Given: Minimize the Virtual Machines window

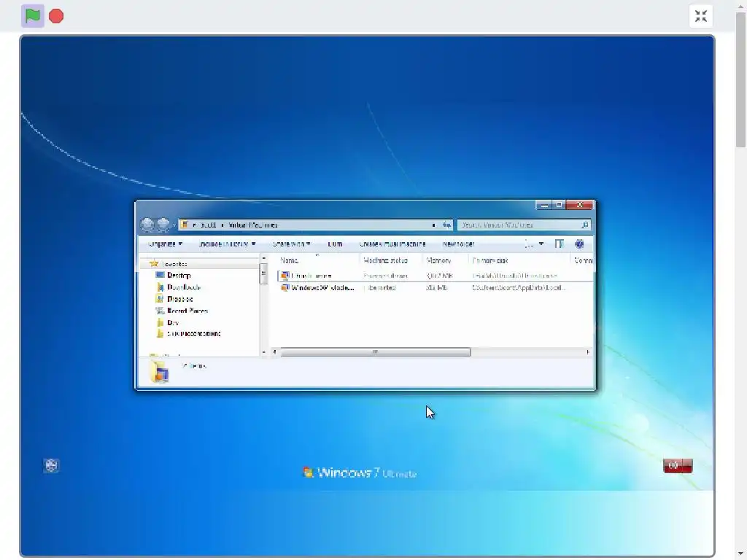Looking at the screenshot, I should [544, 205].
